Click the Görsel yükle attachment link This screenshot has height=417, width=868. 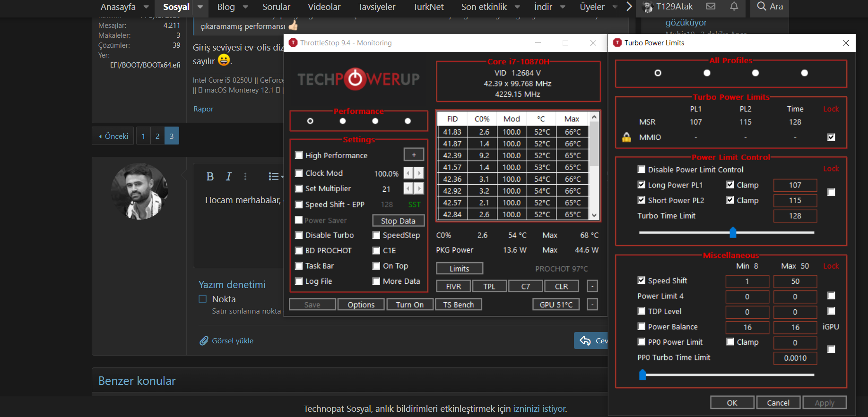pyautogui.click(x=226, y=340)
